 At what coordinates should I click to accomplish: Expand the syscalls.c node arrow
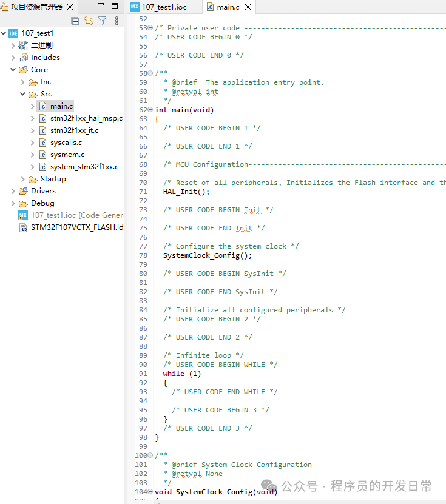(x=33, y=143)
